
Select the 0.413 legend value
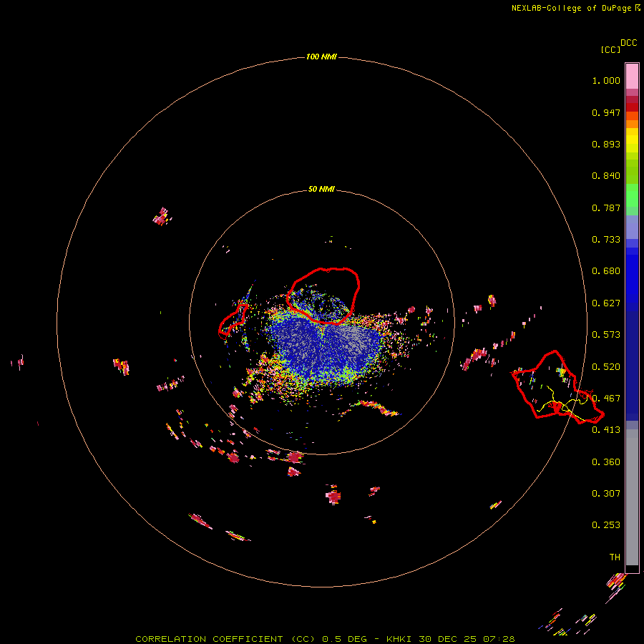(x=606, y=430)
